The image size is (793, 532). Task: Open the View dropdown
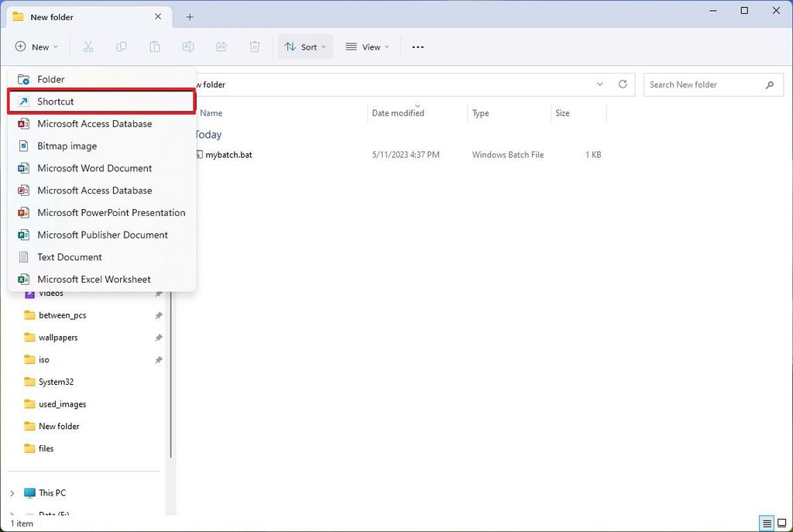tap(366, 46)
